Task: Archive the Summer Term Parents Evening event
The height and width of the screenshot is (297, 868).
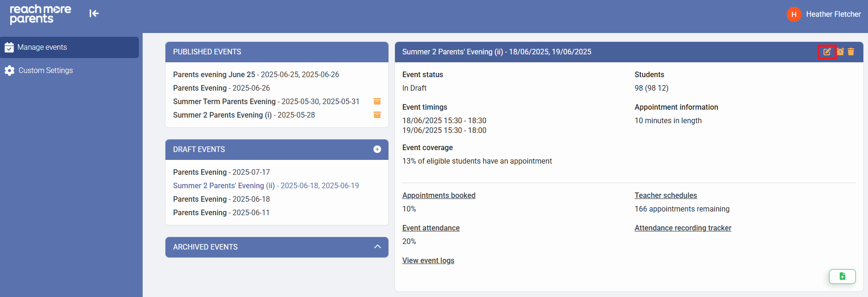Action: (x=377, y=101)
